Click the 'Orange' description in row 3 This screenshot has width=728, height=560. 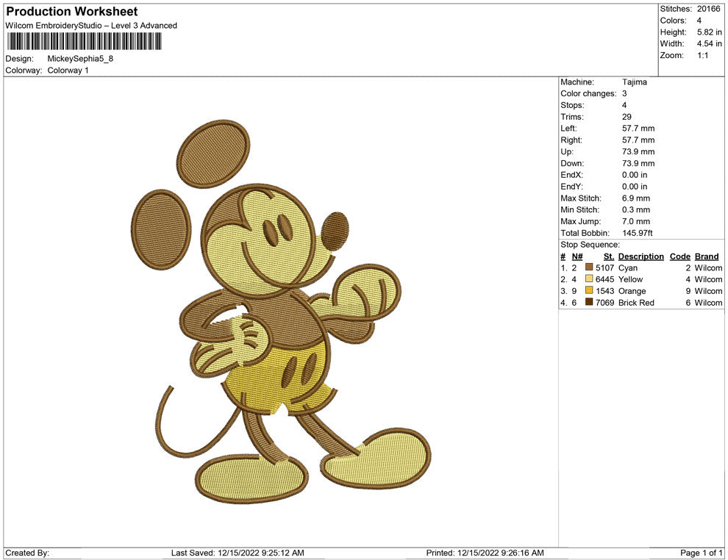tap(632, 291)
